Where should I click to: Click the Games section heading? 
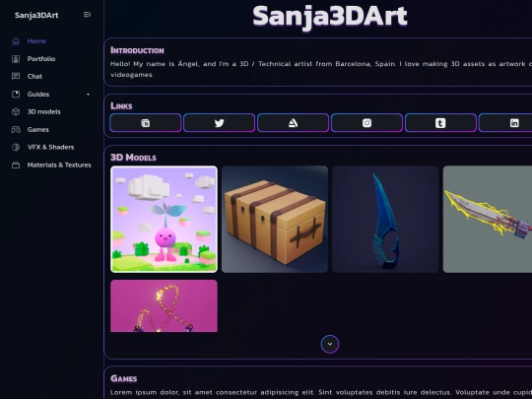123,378
